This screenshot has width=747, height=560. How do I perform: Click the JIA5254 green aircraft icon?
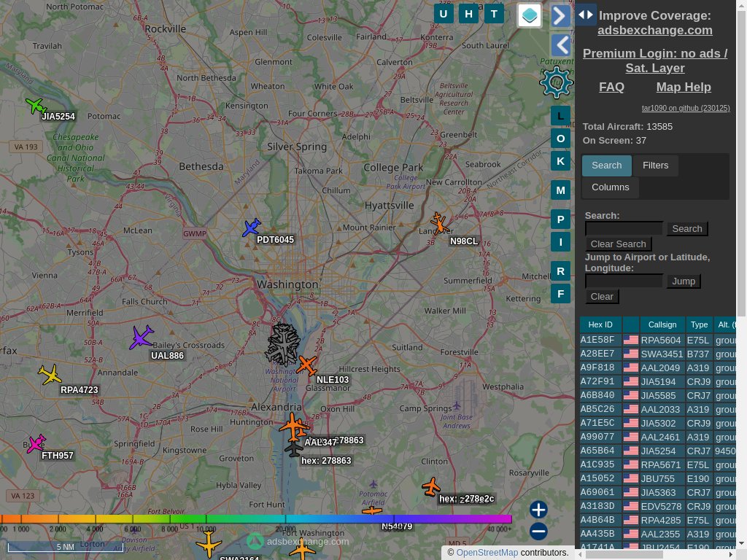tap(36, 106)
